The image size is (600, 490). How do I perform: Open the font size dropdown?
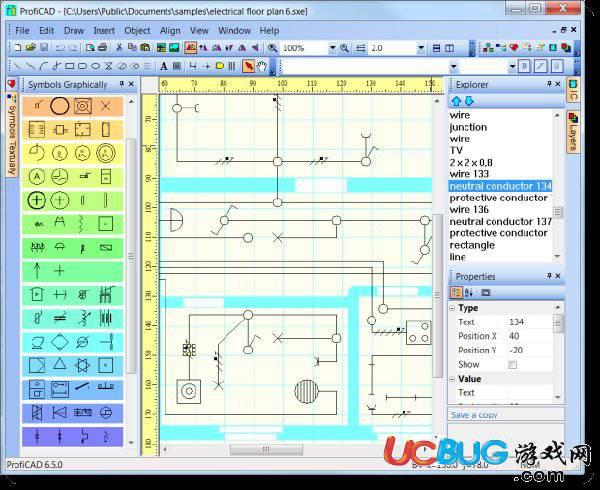512,67
